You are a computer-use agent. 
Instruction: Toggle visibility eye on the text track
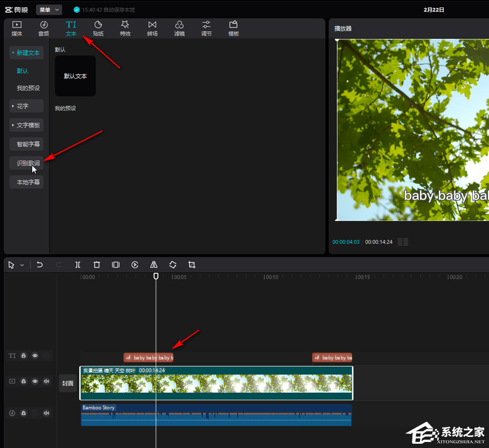(35, 355)
